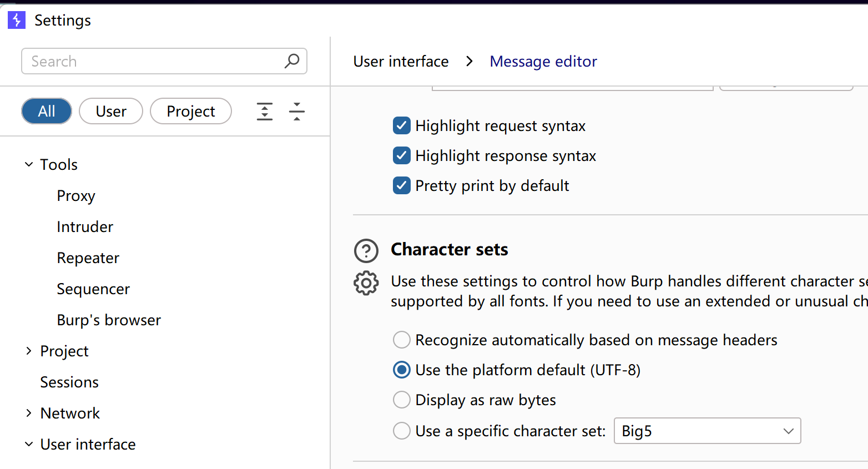Uncheck Highlight request syntax
The height and width of the screenshot is (469, 868).
click(x=402, y=126)
